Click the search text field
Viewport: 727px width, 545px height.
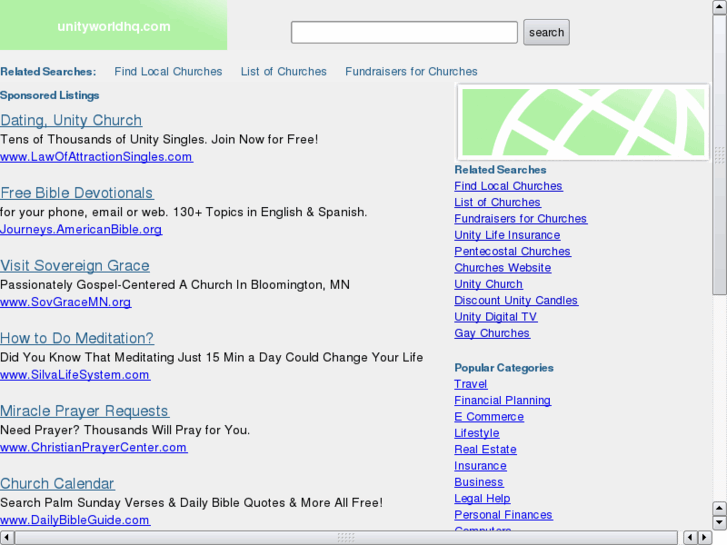tap(404, 32)
